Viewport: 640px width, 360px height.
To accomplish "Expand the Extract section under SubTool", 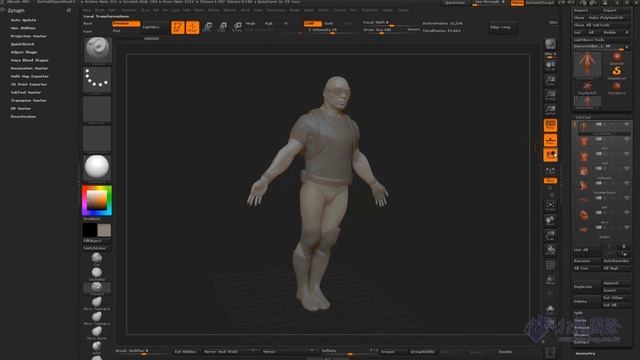I will pos(582,342).
